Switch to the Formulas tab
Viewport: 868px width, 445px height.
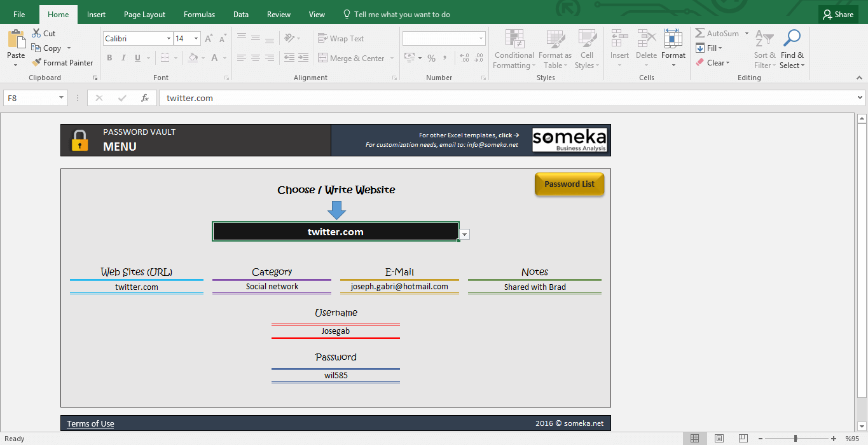[199, 15]
